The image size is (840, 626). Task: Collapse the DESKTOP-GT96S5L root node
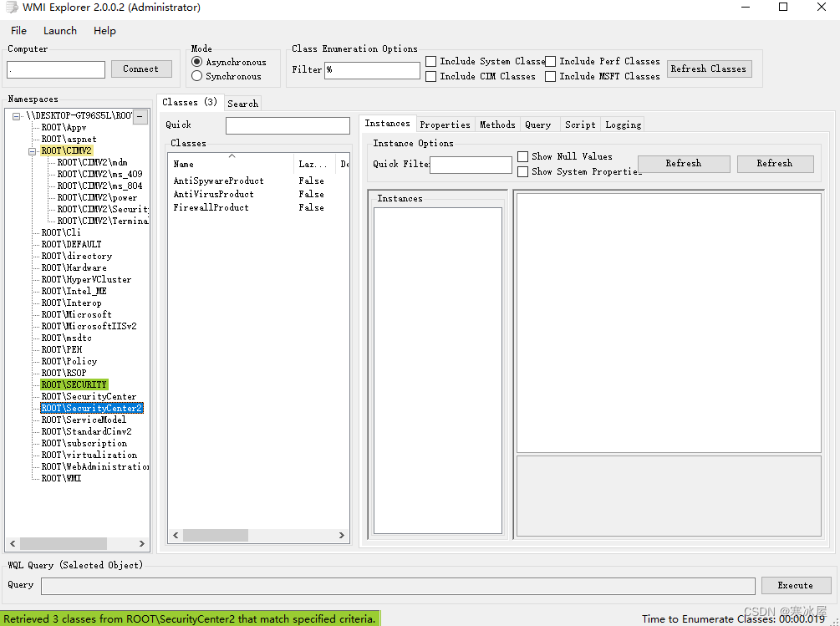17,115
